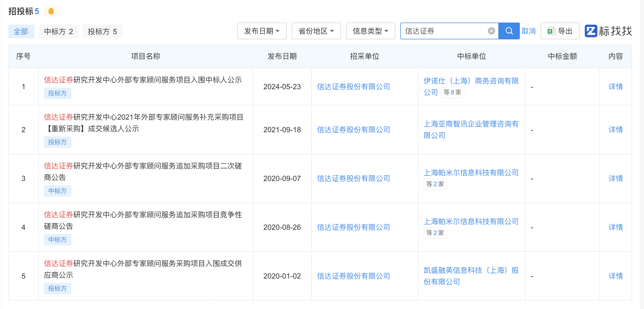Switch to the 中标方 2 tab
This screenshot has width=644, height=309.
click(58, 32)
